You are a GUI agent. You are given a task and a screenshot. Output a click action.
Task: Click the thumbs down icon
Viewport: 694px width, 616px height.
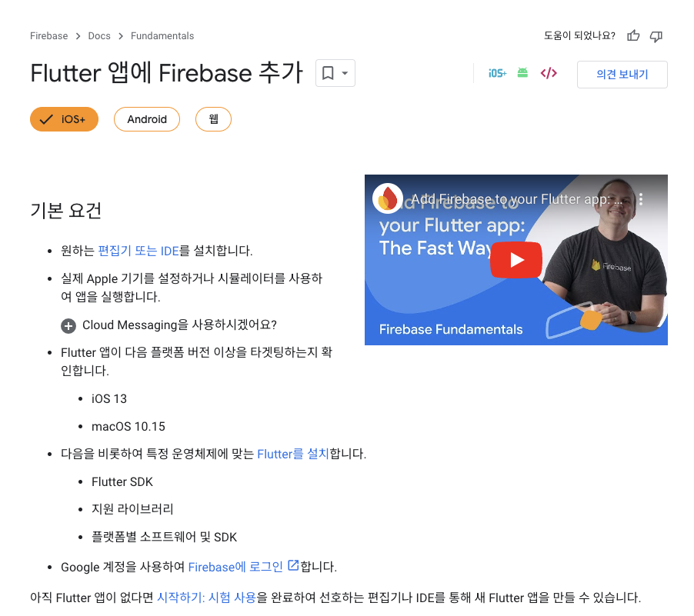[x=656, y=36]
